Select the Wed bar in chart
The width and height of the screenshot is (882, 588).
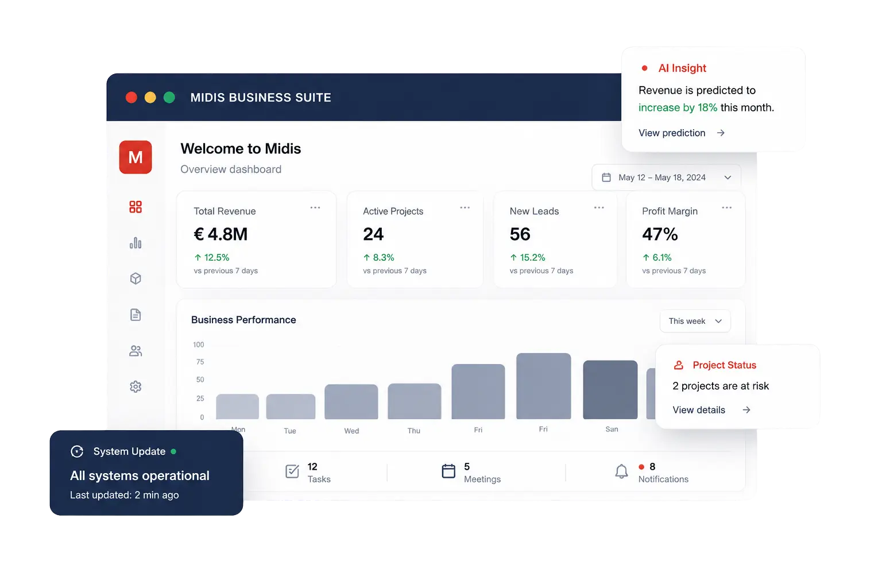click(x=351, y=402)
